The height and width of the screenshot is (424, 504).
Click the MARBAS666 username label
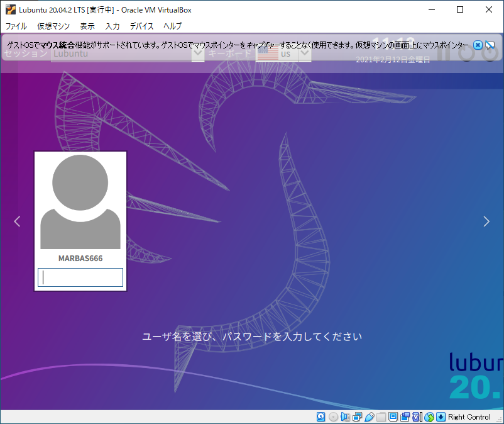[x=80, y=259]
